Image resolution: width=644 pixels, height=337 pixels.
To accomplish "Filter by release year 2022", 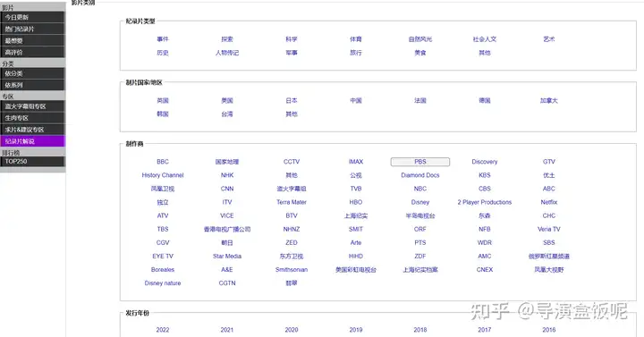I will tap(163, 330).
